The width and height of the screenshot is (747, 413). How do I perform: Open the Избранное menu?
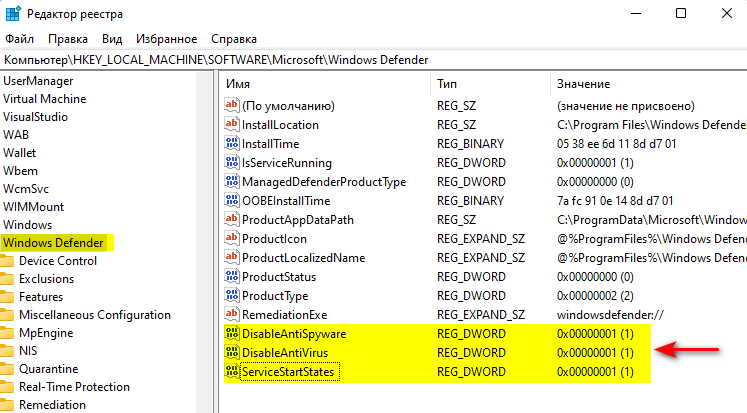point(165,39)
